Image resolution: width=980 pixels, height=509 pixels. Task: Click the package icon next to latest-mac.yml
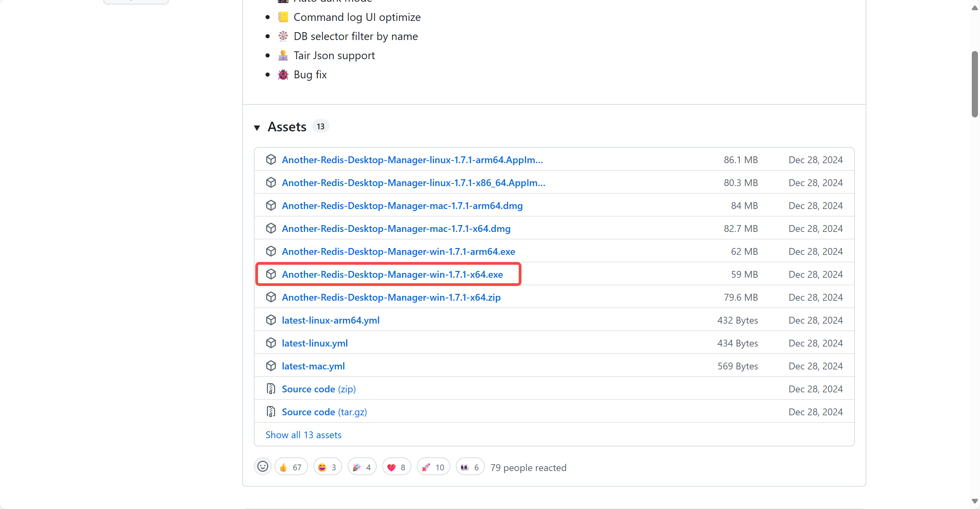point(271,366)
